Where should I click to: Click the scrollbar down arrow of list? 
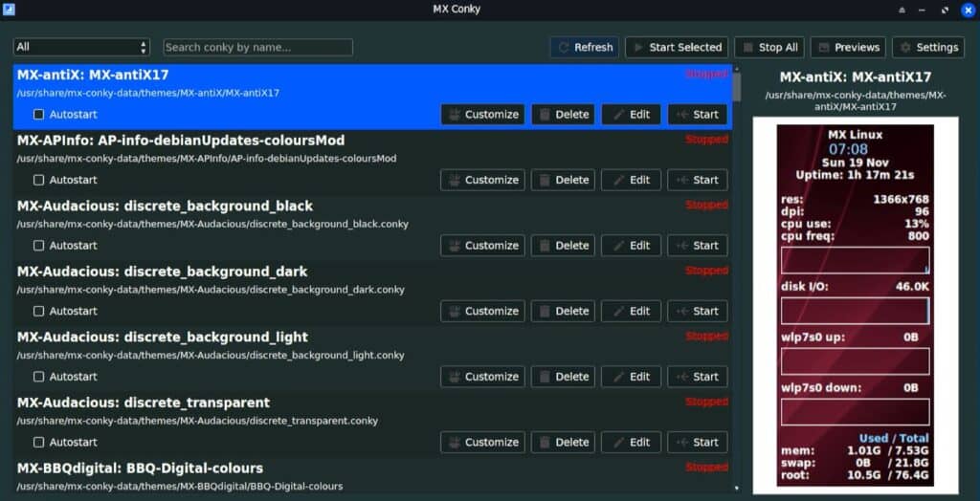click(x=736, y=488)
